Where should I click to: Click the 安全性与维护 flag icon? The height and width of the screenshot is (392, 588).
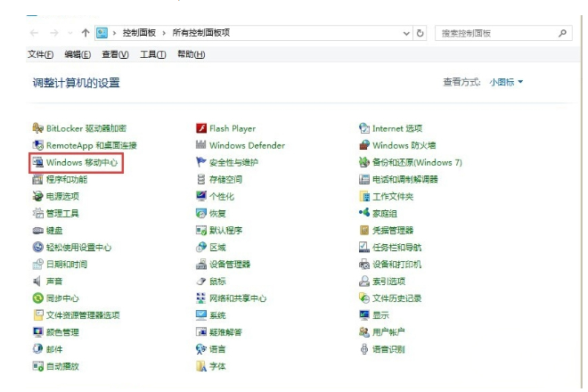(x=201, y=162)
